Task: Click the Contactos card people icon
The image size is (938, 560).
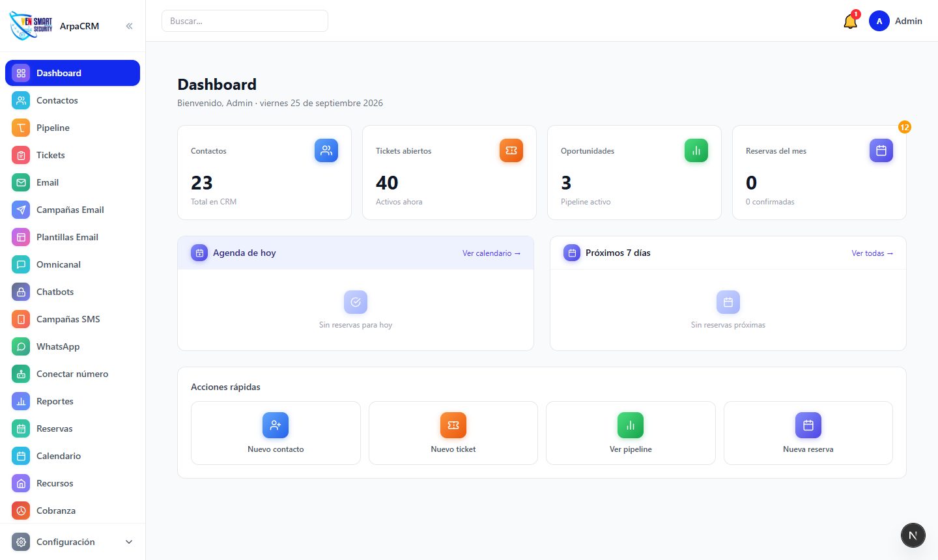Action: [x=326, y=150]
